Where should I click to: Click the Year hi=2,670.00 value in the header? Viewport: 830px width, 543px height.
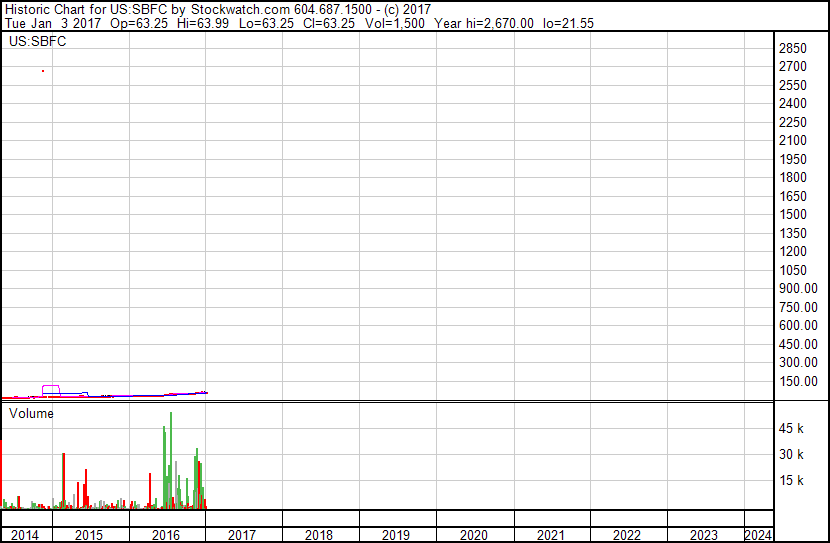pyautogui.click(x=486, y=23)
